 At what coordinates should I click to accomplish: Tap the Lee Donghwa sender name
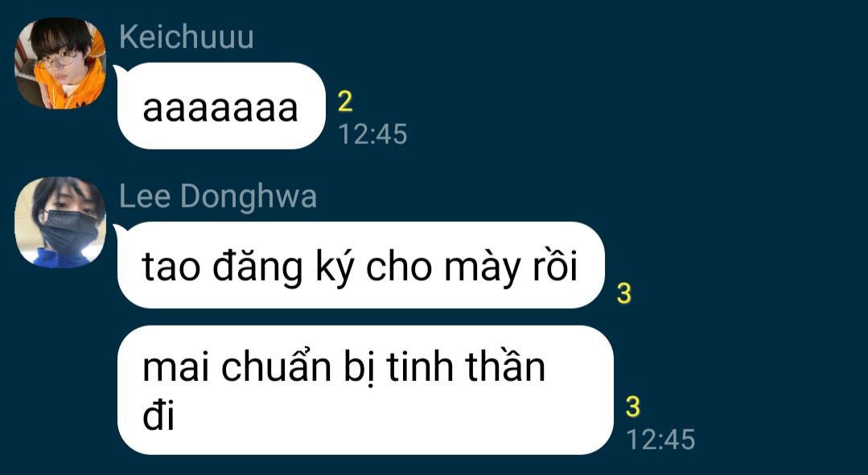pyautogui.click(x=217, y=198)
